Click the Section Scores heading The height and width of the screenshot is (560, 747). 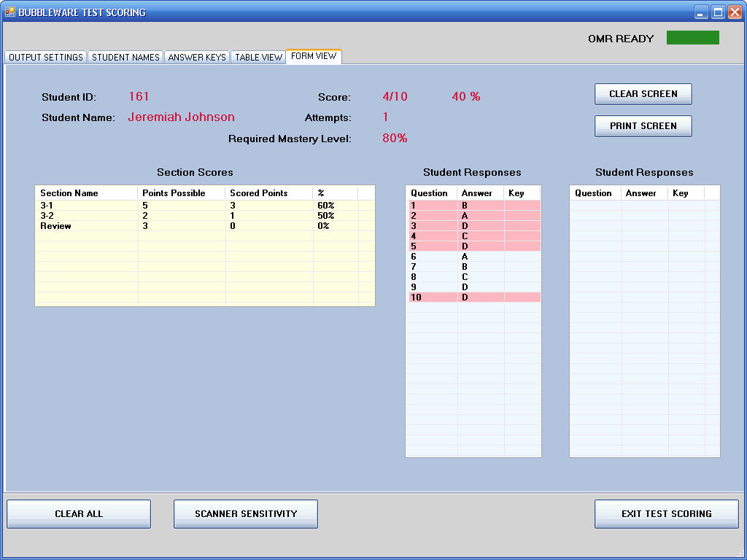195,172
